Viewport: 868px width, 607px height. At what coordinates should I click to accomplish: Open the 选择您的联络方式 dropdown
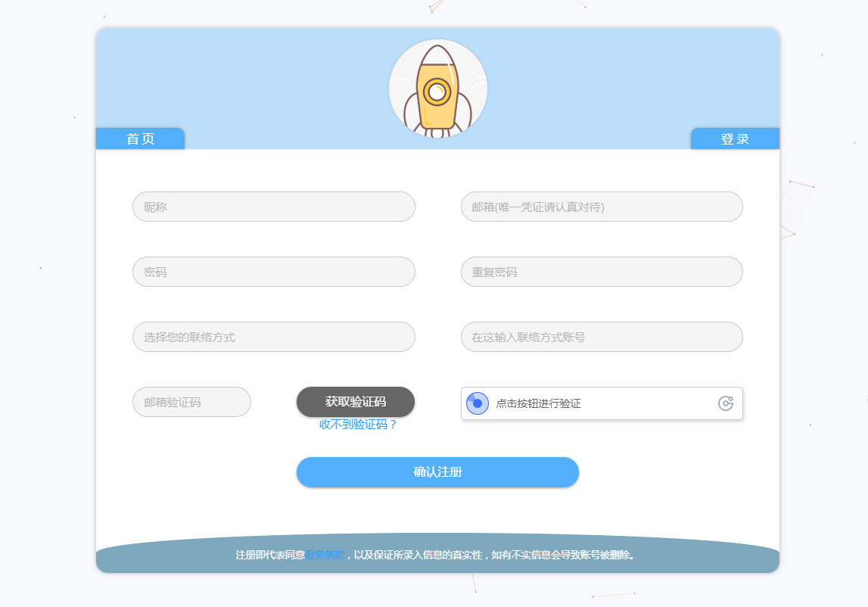273,337
